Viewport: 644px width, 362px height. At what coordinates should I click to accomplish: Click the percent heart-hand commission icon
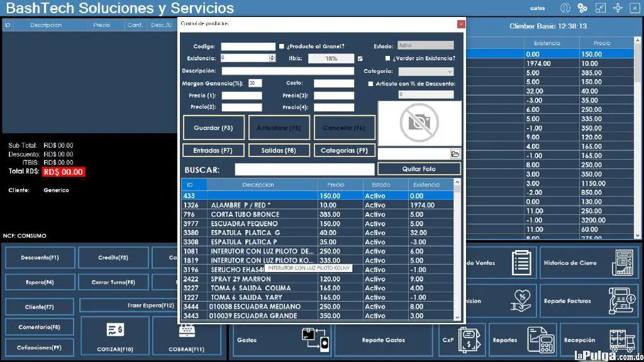click(521, 301)
